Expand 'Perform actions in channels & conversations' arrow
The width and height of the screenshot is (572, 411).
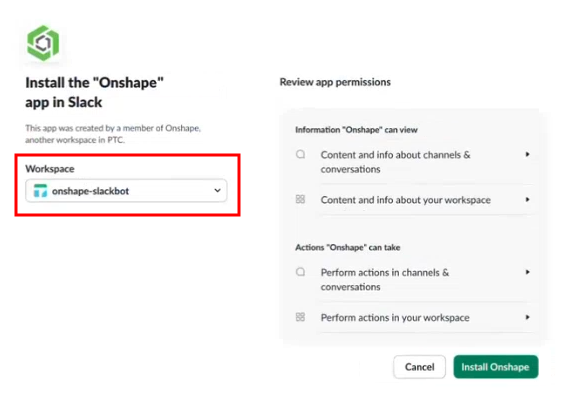pos(527,272)
